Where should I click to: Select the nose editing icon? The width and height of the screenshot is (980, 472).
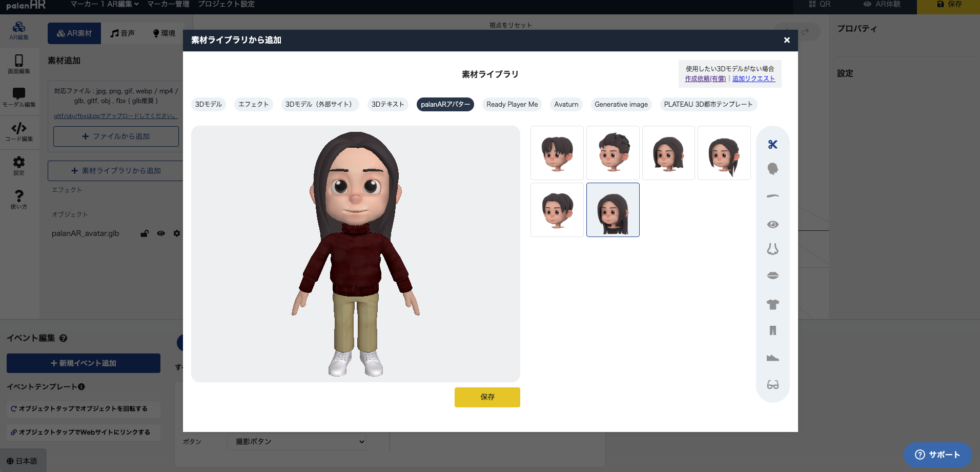point(772,249)
